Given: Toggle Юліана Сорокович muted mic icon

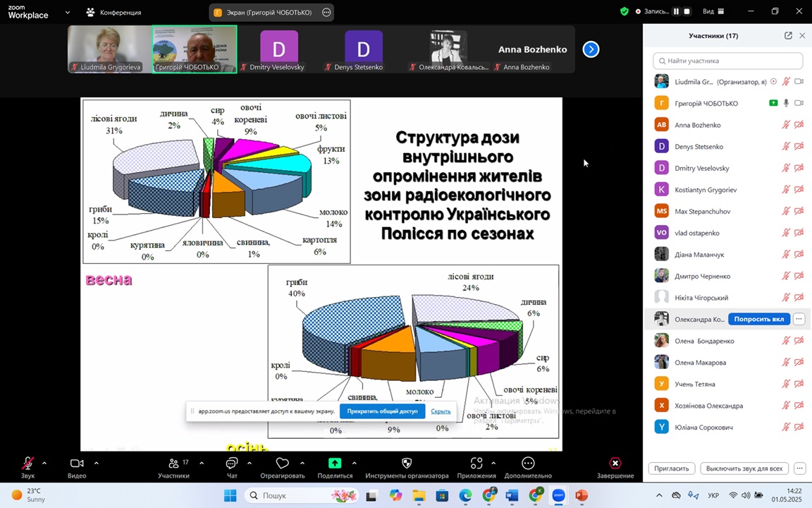Looking at the screenshot, I should pyautogui.click(x=786, y=427).
